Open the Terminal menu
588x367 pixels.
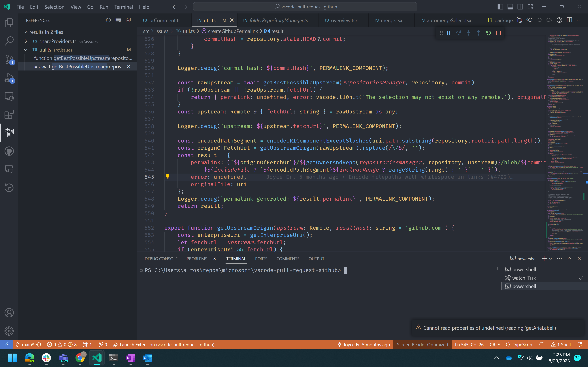123,7
